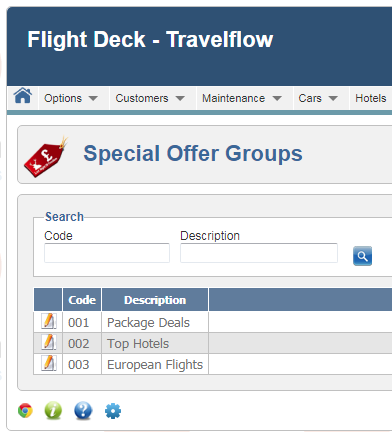
Task: Open the green information icon
Action: coord(53,410)
